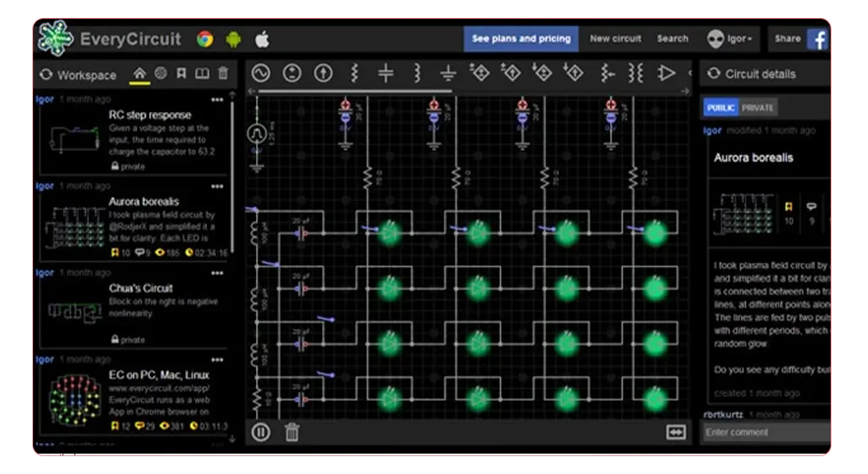Screen dimensions: 868x474
Task: Bookmark the Aurora borealis circuit
Action: (788, 207)
